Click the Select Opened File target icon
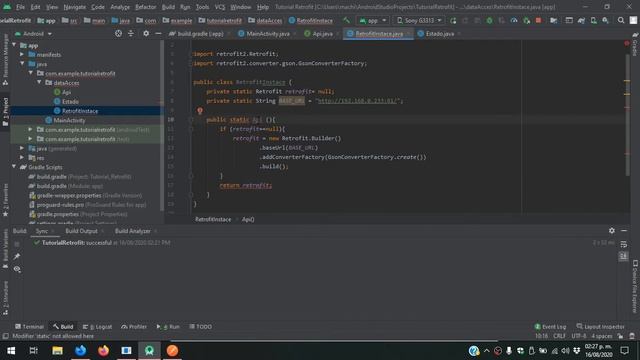Image resolution: width=640 pixels, height=360 pixels. (118, 33)
